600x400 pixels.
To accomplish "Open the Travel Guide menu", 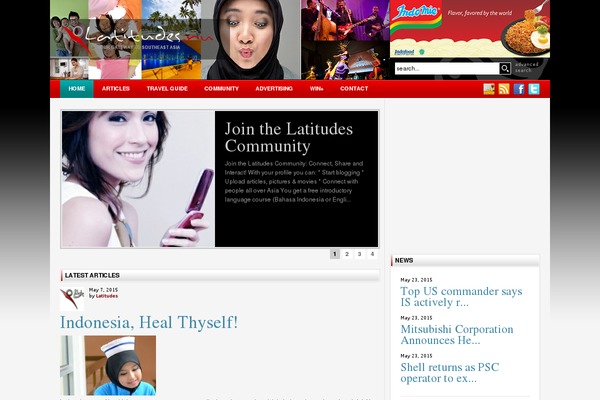I will pyautogui.click(x=167, y=89).
